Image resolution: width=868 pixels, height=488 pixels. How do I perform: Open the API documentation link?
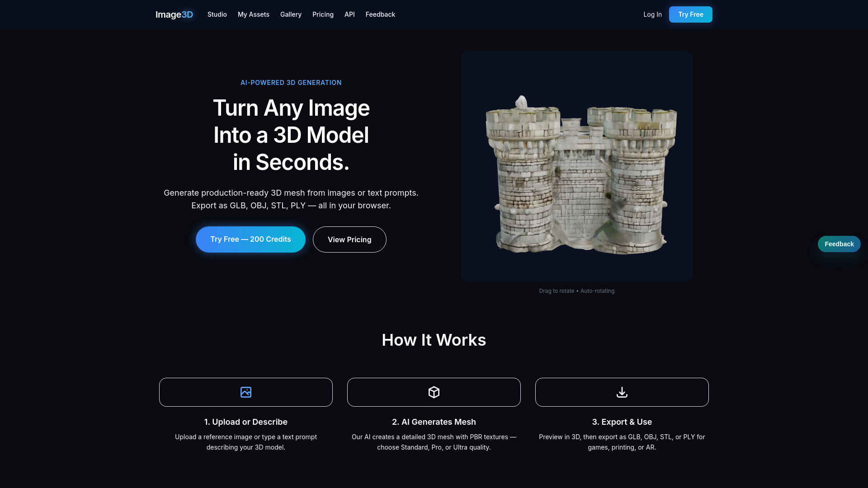(x=349, y=14)
